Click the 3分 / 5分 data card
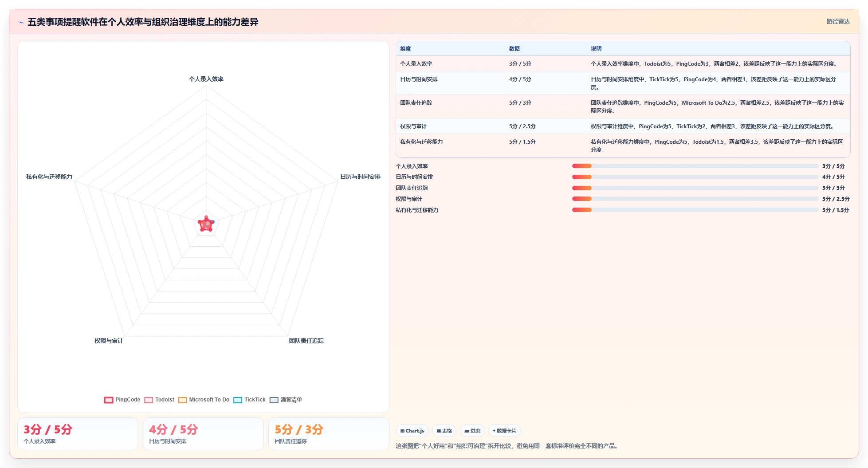868x468 pixels. 78,434
